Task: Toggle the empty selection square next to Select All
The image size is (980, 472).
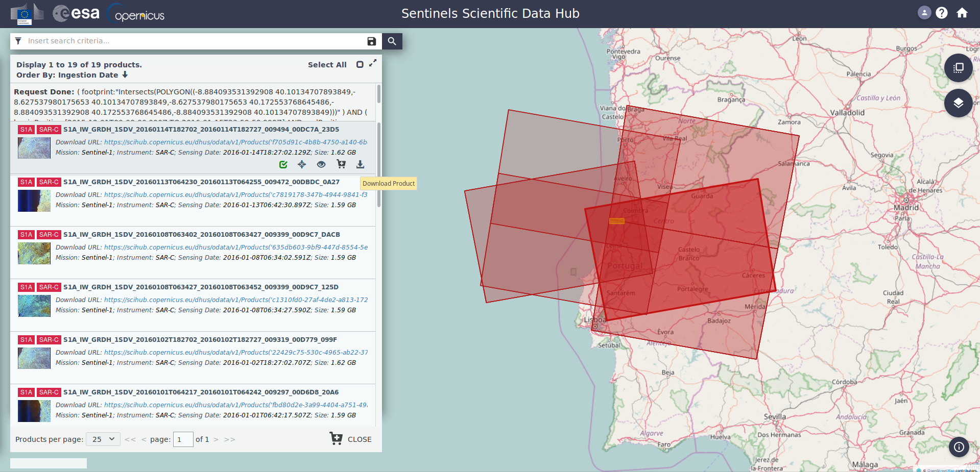Action: pos(360,64)
